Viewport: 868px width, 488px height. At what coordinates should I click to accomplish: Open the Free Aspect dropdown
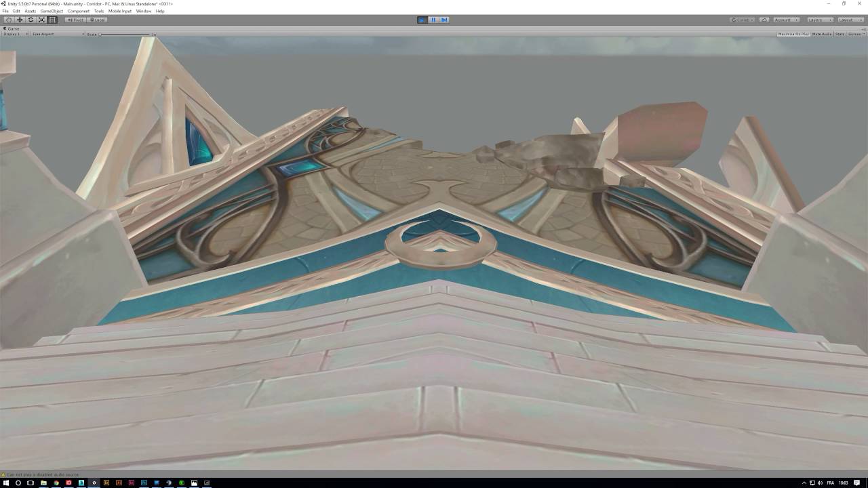(x=58, y=34)
